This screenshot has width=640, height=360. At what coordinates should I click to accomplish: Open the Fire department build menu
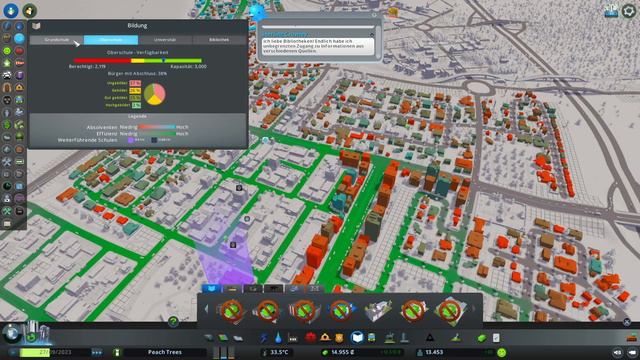[x=325, y=338]
